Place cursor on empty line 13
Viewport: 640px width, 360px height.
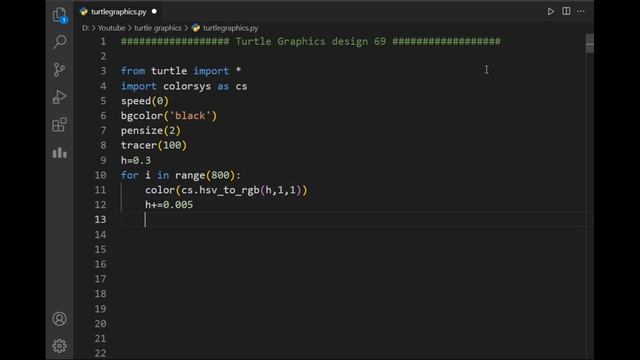(x=357, y=220)
